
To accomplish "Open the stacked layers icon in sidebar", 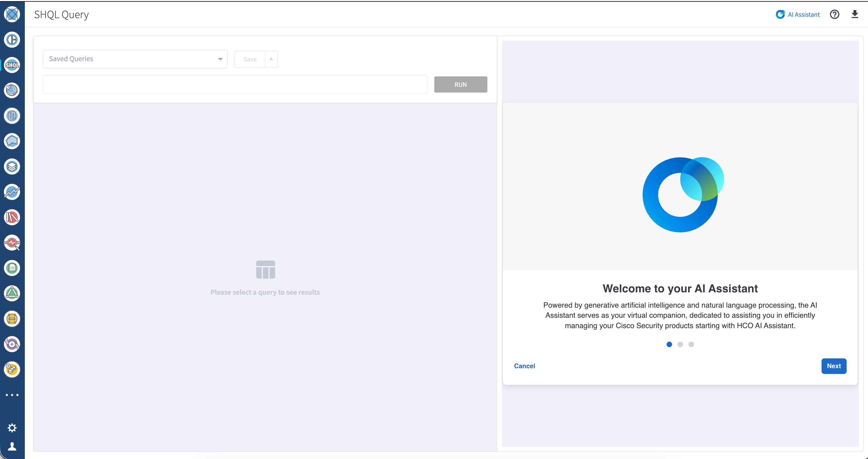I will click(x=12, y=167).
